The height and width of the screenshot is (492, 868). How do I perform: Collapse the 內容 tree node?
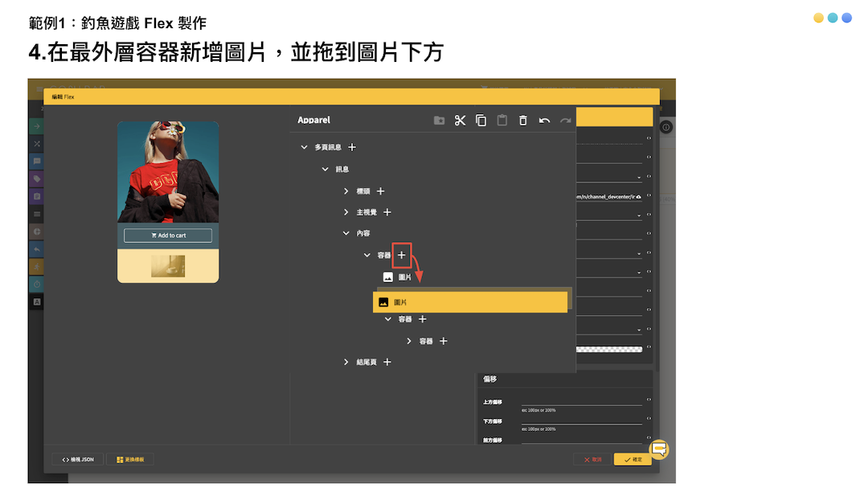[x=346, y=233]
